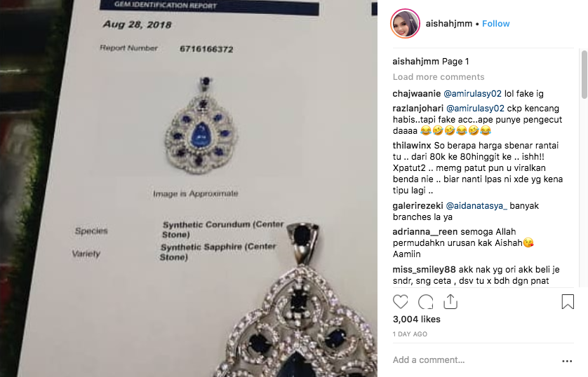The image size is (588, 377).
Task: Open the comment bubble icon
Action: tap(426, 302)
